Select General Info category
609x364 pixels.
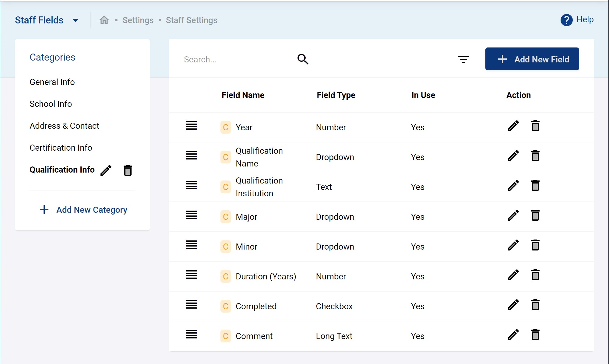52,82
